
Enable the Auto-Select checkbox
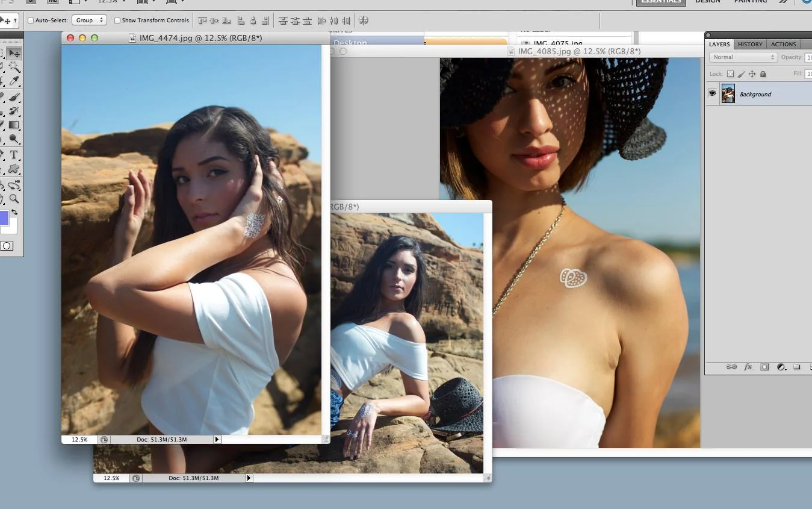click(31, 20)
